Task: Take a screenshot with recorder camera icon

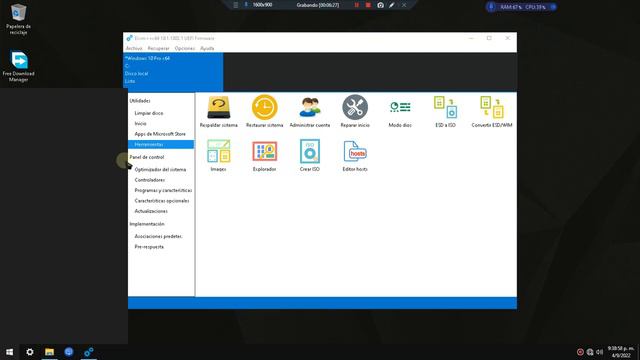Action: click(380, 5)
